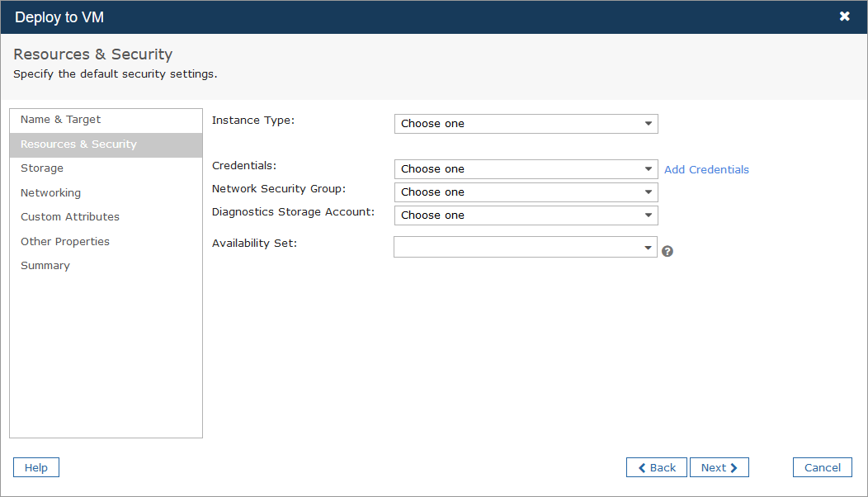Open the Credentials dropdown
The height and width of the screenshot is (497, 868).
click(526, 169)
